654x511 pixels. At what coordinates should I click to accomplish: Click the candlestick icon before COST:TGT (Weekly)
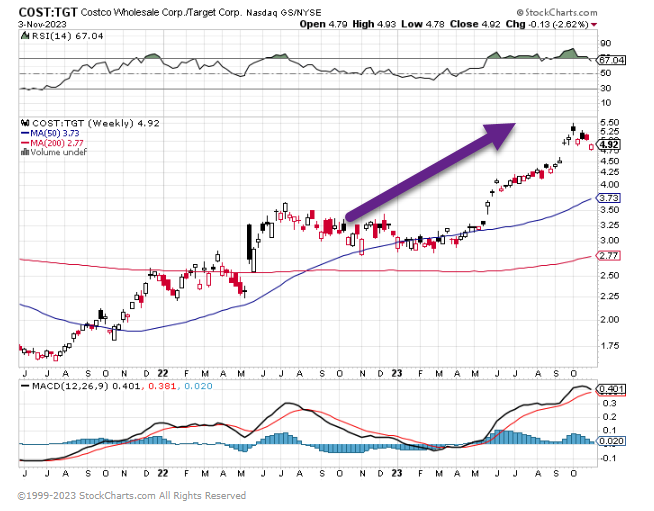coord(25,123)
